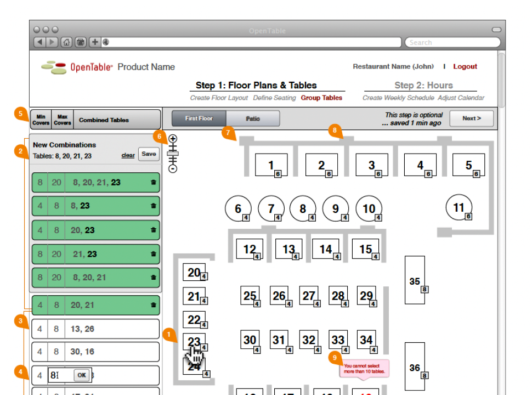Zoom out the floor plan with the minus icon
Screen dimensions: 532x395
pos(173,169)
